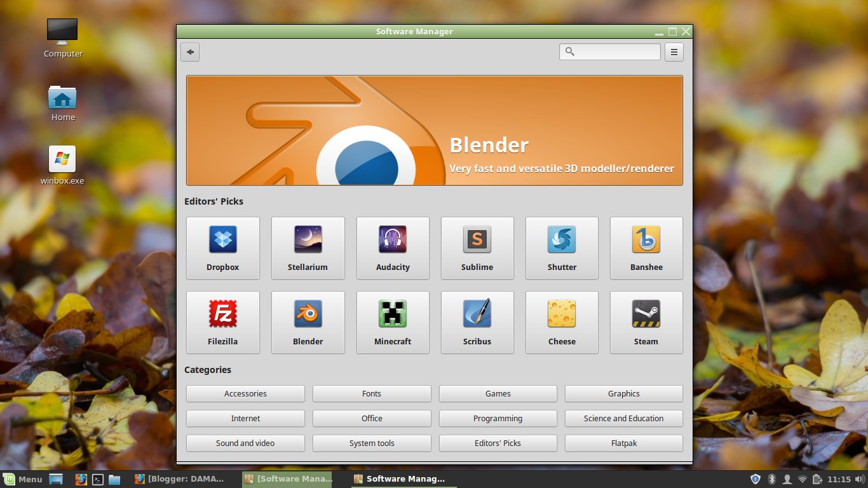Open Audacity from Editors' Picks
The height and width of the screenshot is (488, 868).
coord(392,248)
